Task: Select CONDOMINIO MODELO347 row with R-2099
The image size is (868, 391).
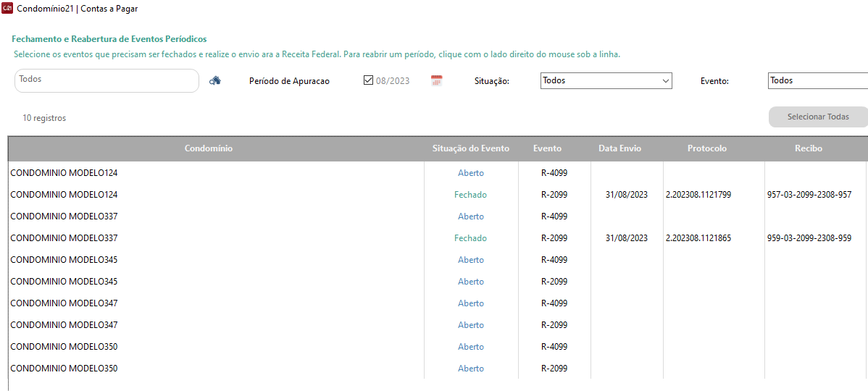Action: [x=438, y=324]
